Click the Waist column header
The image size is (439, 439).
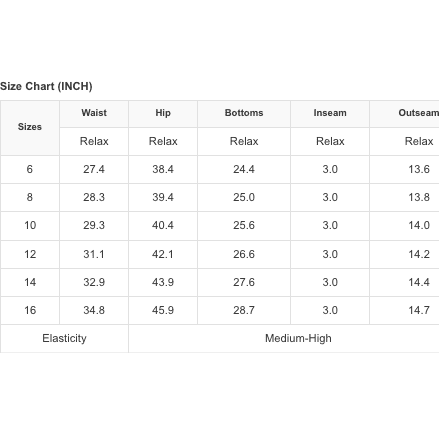pos(94,113)
